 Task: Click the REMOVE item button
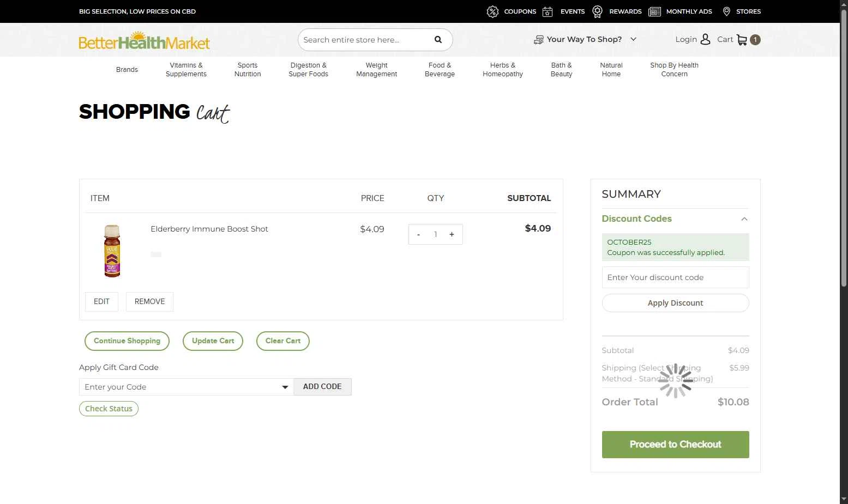click(149, 302)
